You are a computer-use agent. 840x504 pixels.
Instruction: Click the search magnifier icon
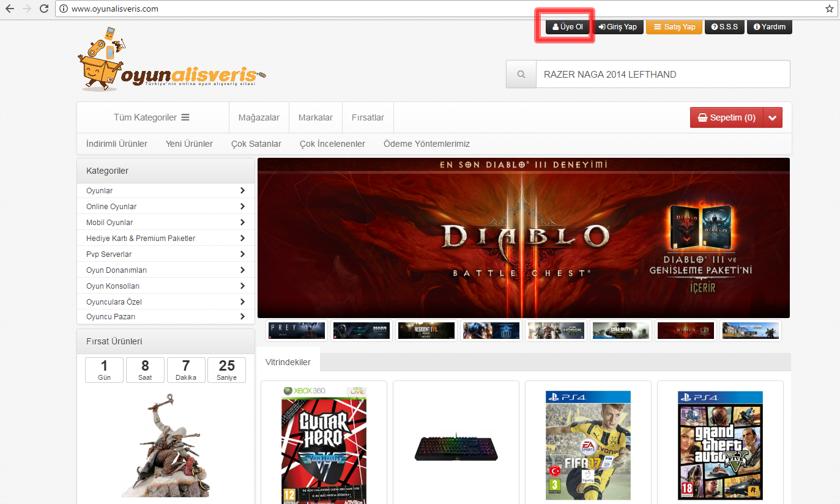point(521,74)
